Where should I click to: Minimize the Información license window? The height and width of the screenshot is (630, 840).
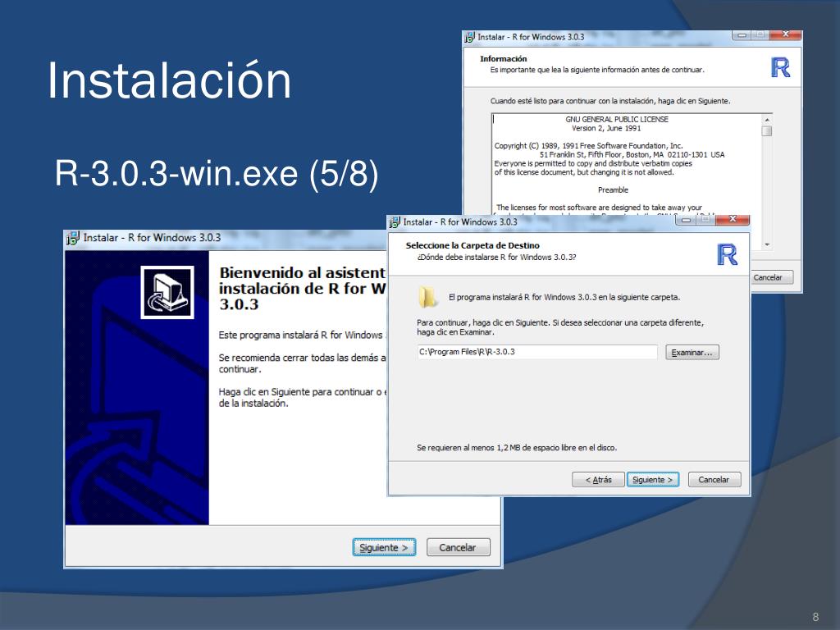[742, 34]
